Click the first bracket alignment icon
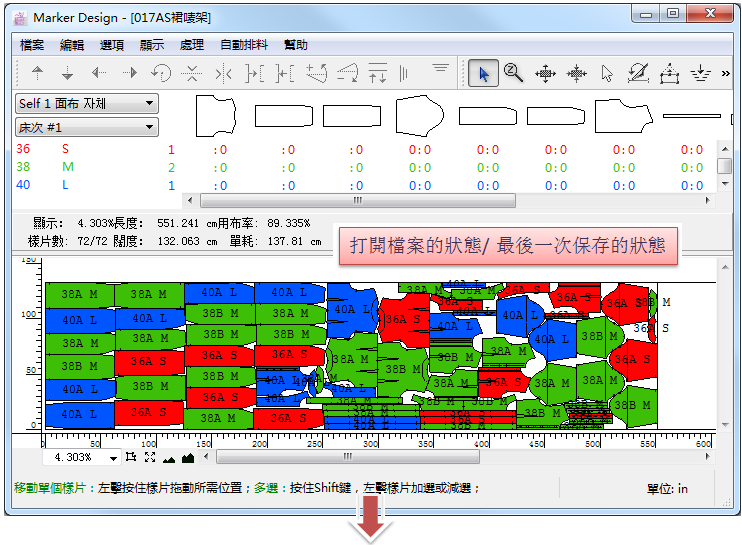Viewport: 742px width, 545px height. pyautogui.click(x=254, y=73)
